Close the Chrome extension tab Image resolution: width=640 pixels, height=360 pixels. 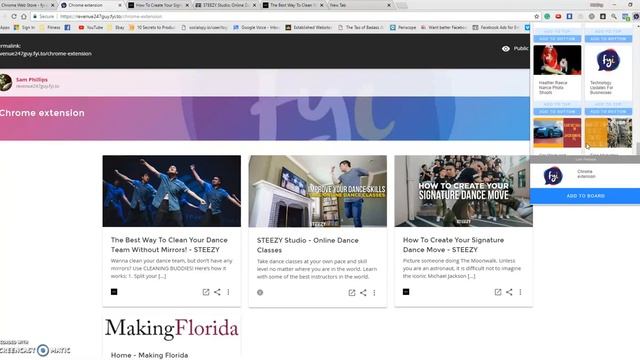coord(120,5)
